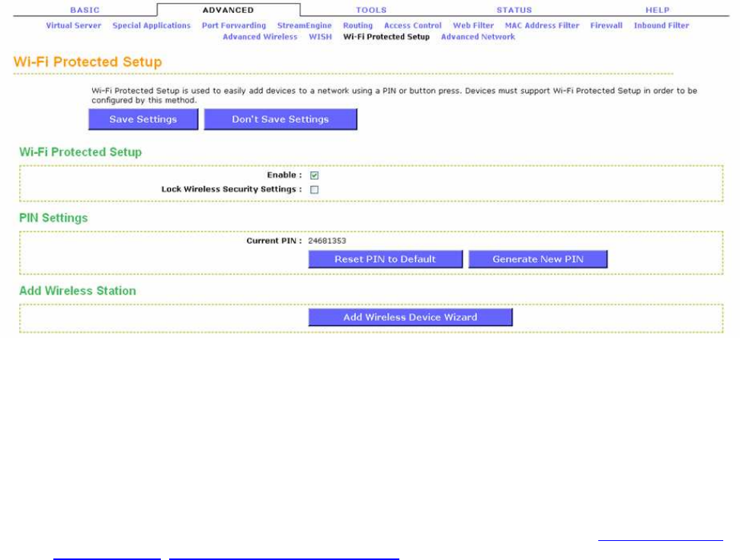This screenshot has height=560, width=740.
Task: Go to Inbound Filter page
Action: coord(662,25)
